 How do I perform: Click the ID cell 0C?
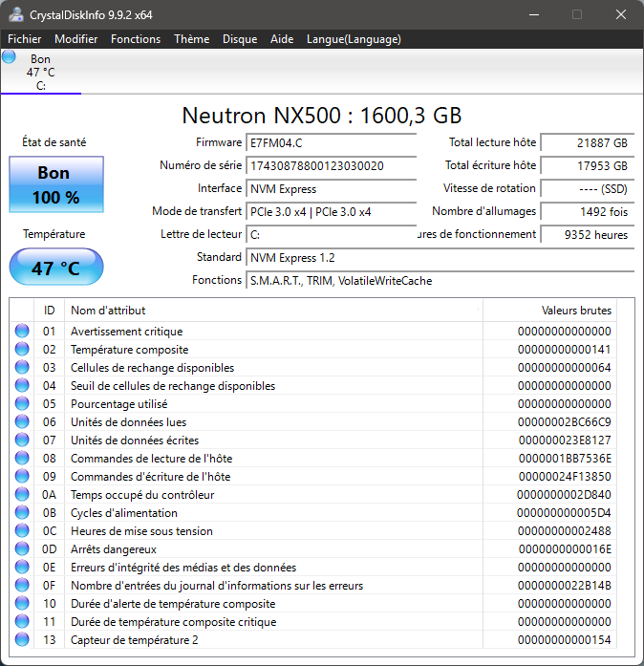(50, 531)
